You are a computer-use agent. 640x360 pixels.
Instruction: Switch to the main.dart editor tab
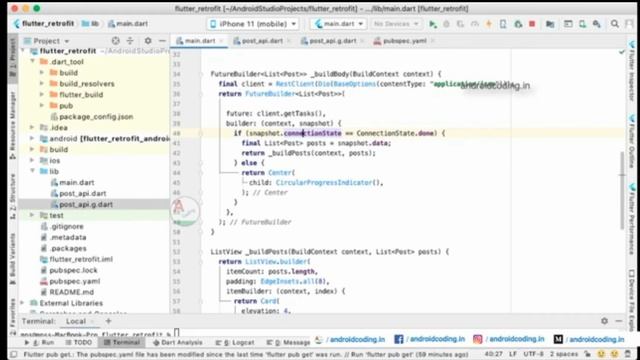(x=199, y=41)
